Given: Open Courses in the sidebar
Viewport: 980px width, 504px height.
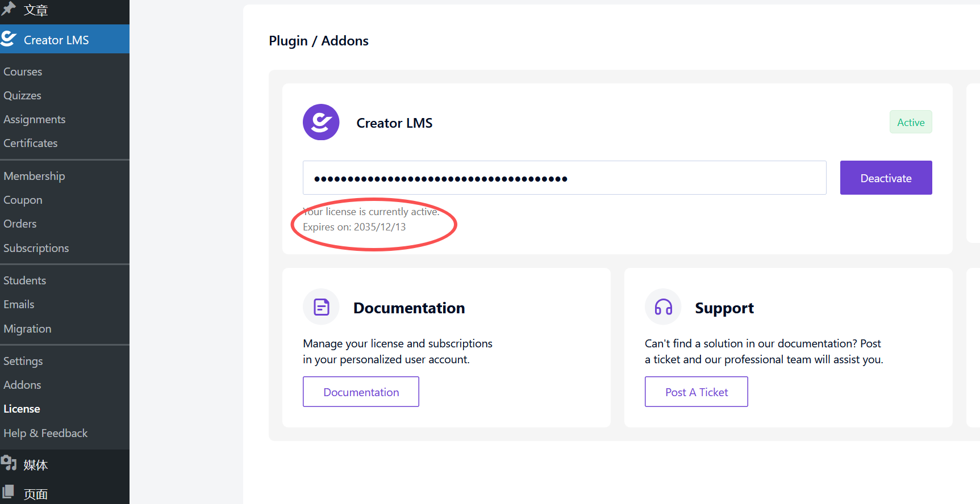Looking at the screenshot, I should [23, 72].
